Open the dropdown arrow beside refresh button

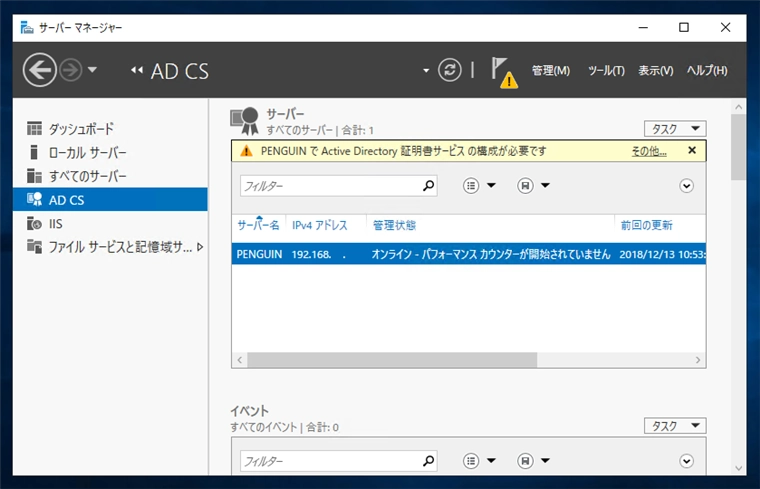pos(426,71)
